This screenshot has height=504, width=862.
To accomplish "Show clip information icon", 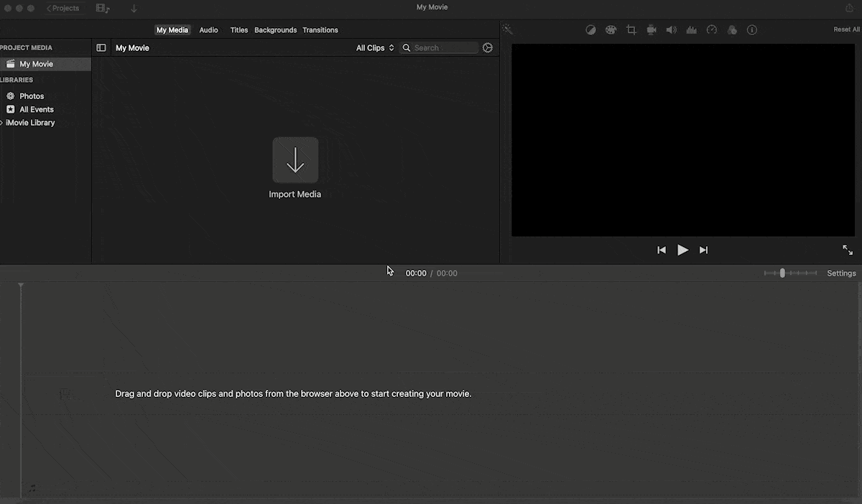I will (752, 30).
